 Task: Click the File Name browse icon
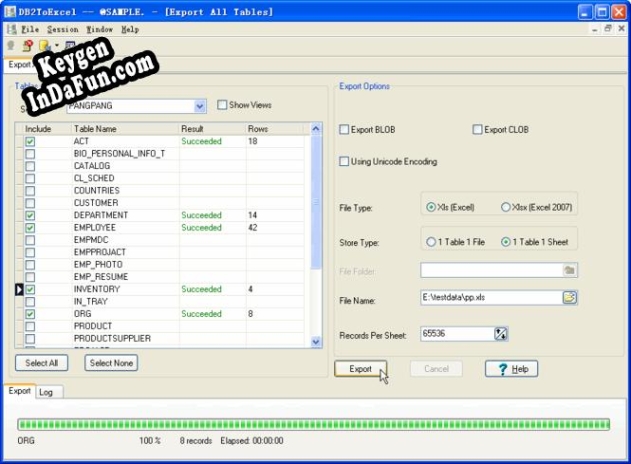coord(569,297)
